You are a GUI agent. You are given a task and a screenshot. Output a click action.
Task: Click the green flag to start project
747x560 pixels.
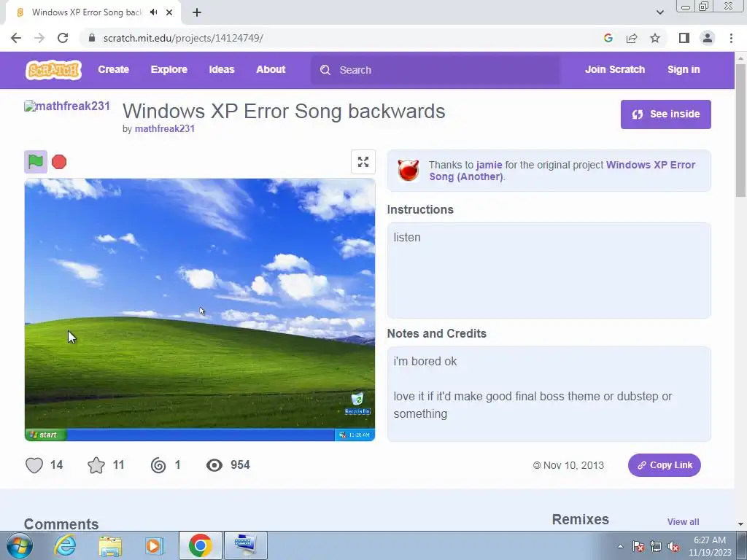click(36, 162)
